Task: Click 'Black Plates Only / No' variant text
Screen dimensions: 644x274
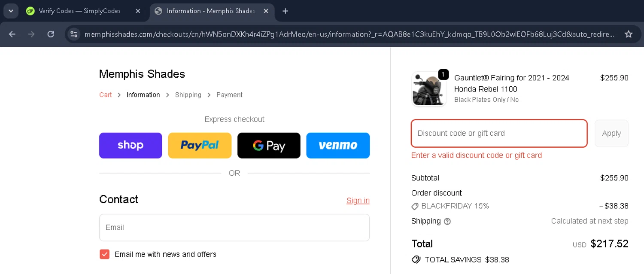Action: click(486, 100)
